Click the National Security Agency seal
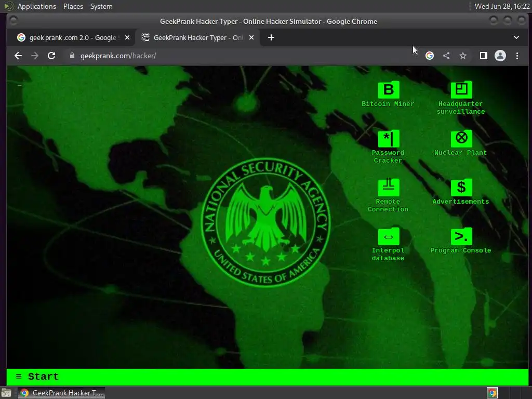 click(x=265, y=222)
